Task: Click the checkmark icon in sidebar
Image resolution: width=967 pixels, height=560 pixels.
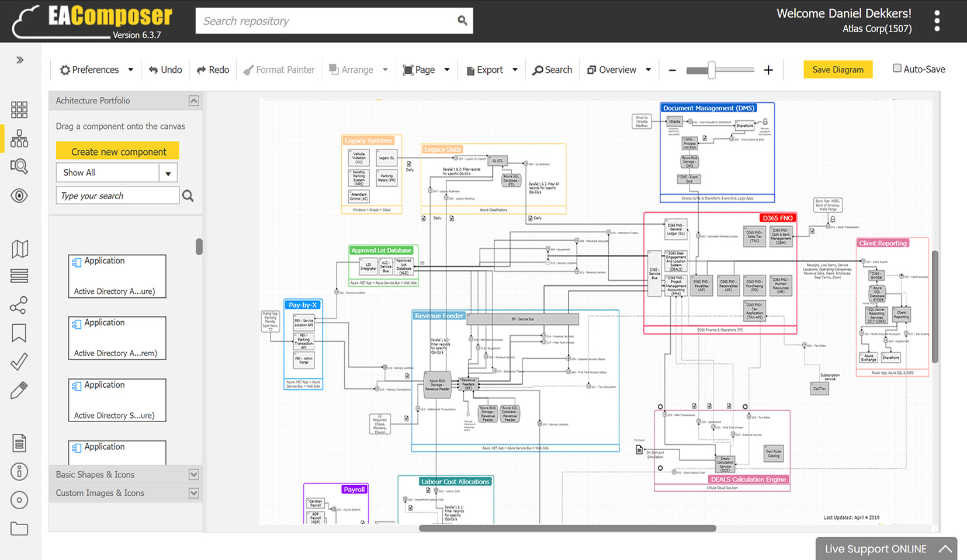Action: (x=19, y=361)
